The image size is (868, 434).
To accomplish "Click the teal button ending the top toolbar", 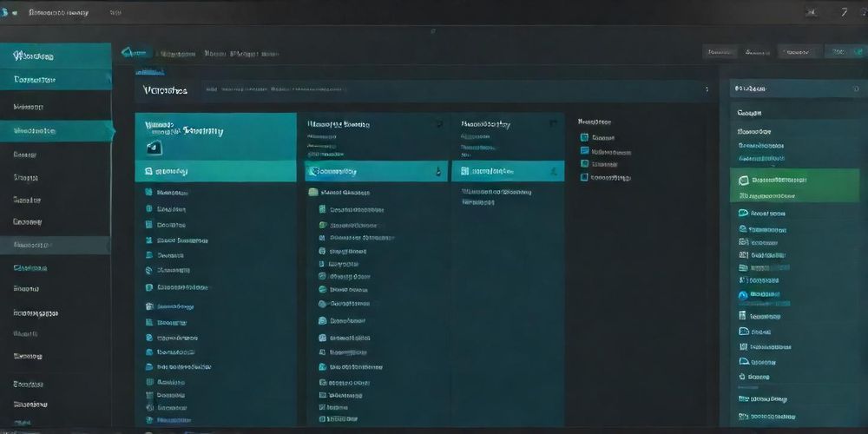I will pos(845,52).
